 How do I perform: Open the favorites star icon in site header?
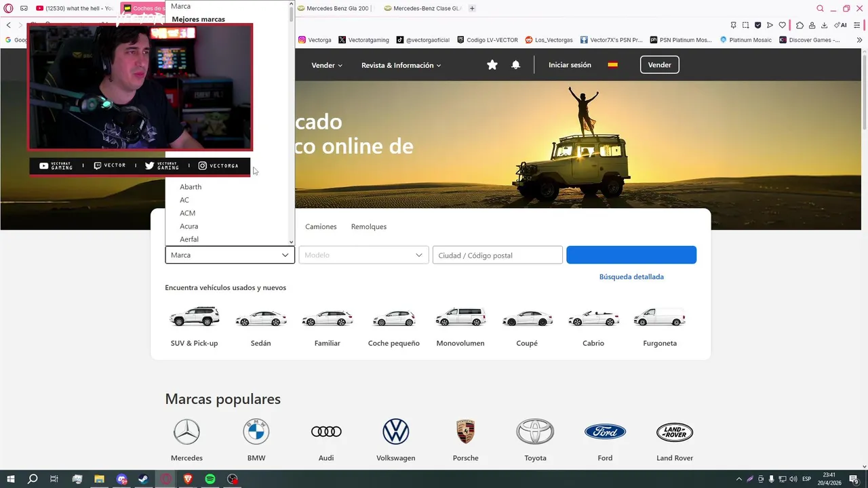point(492,65)
